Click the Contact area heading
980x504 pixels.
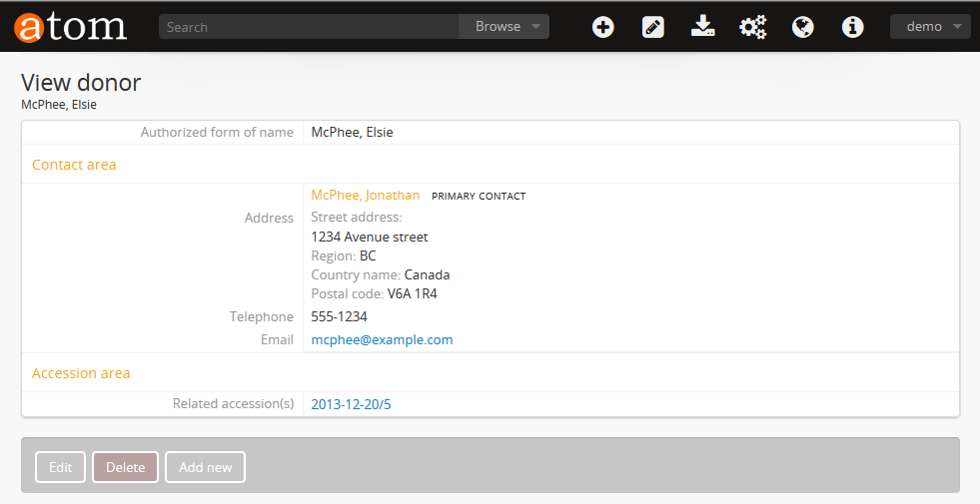[x=74, y=165]
